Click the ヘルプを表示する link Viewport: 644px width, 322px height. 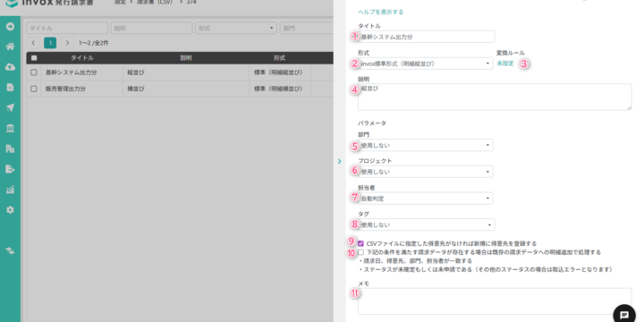click(x=381, y=12)
